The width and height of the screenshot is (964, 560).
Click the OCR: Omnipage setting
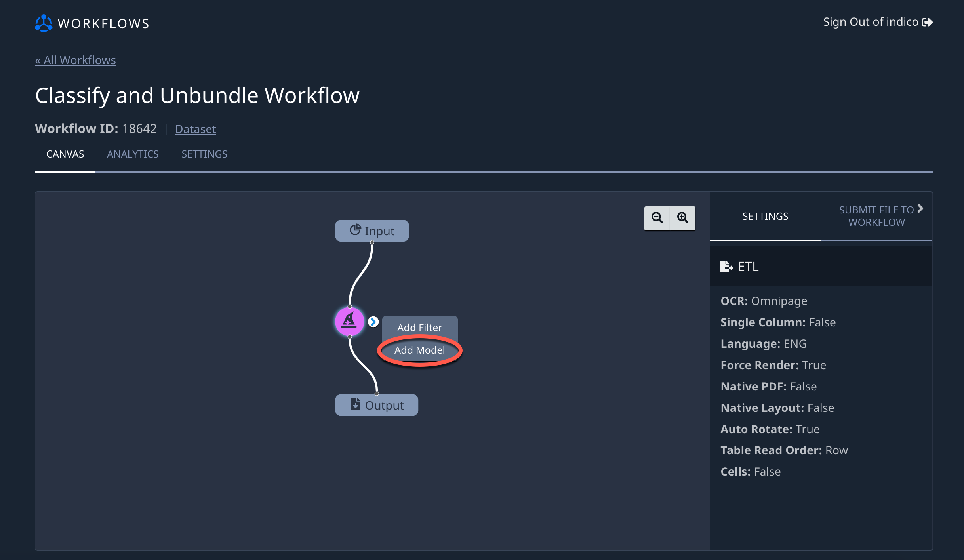tap(764, 301)
